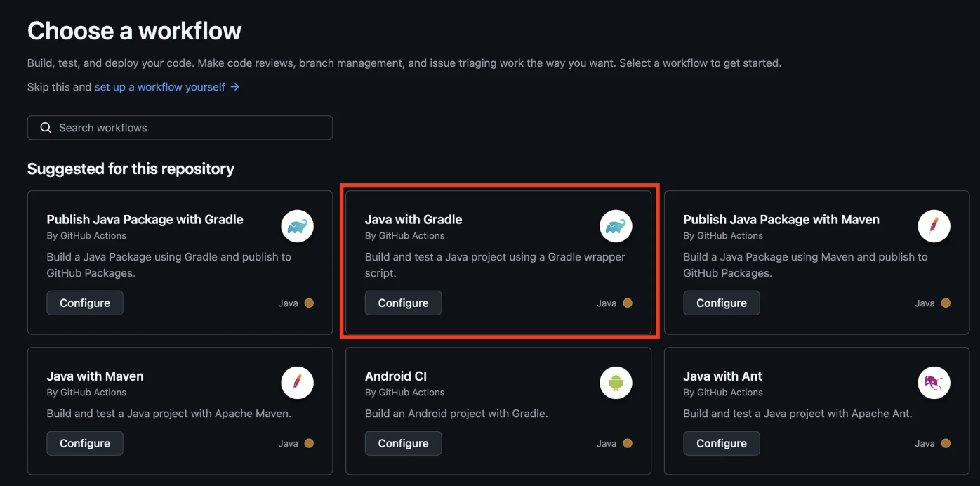This screenshot has height=486, width=980.
Task: Select the Java with Gradle card title
Action: click(413, 219)
